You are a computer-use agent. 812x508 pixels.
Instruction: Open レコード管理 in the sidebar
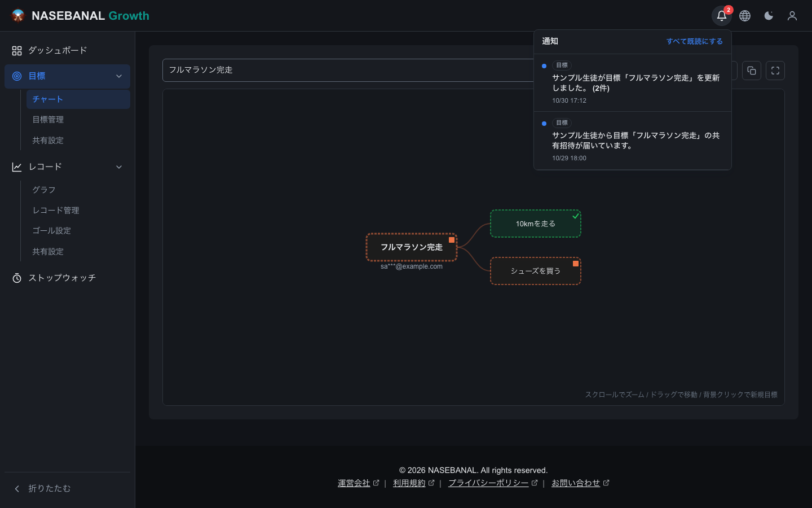pyautogui.click(x=78, y=211)
